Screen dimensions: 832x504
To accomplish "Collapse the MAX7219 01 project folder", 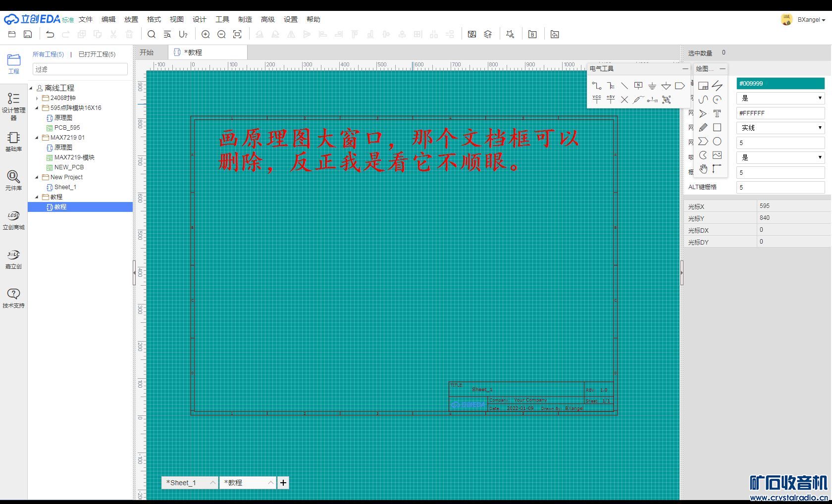I will click(37, 138).
